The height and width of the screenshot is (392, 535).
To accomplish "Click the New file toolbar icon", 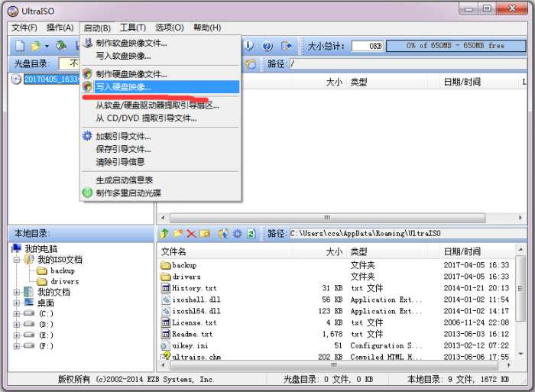I will pos(20,45).
